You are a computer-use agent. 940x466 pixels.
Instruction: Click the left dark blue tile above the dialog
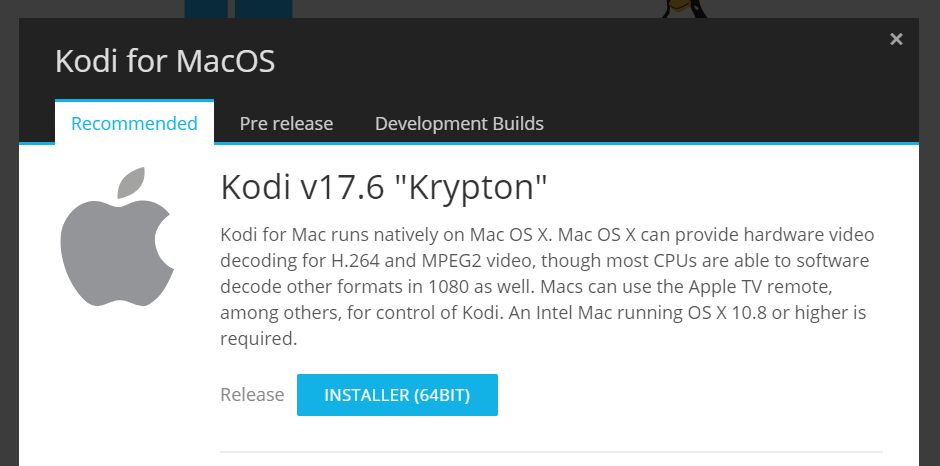pyautogui.click(x=206, y=9)
